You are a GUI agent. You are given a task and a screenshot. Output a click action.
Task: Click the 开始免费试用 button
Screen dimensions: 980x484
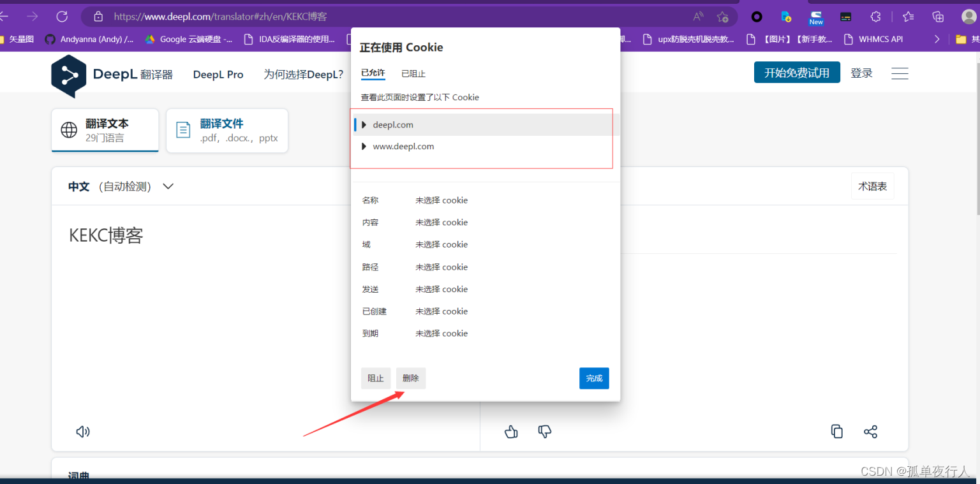click(797, 72)
